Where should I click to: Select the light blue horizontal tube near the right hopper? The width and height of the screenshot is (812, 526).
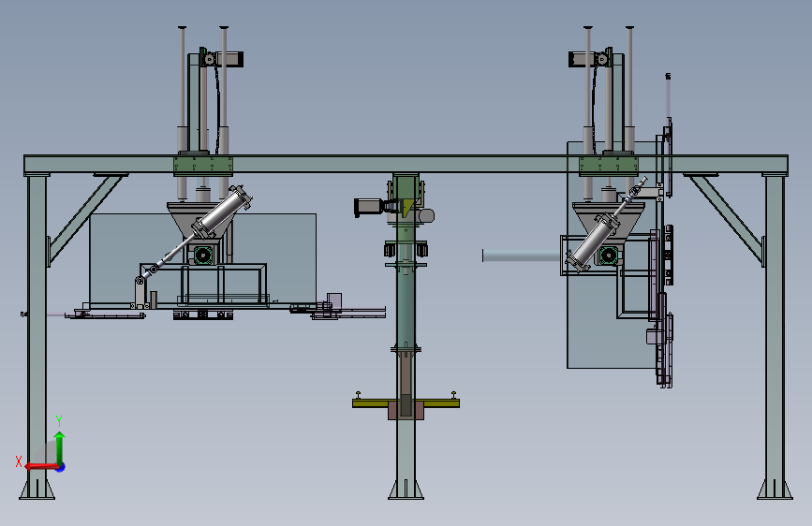522,256
